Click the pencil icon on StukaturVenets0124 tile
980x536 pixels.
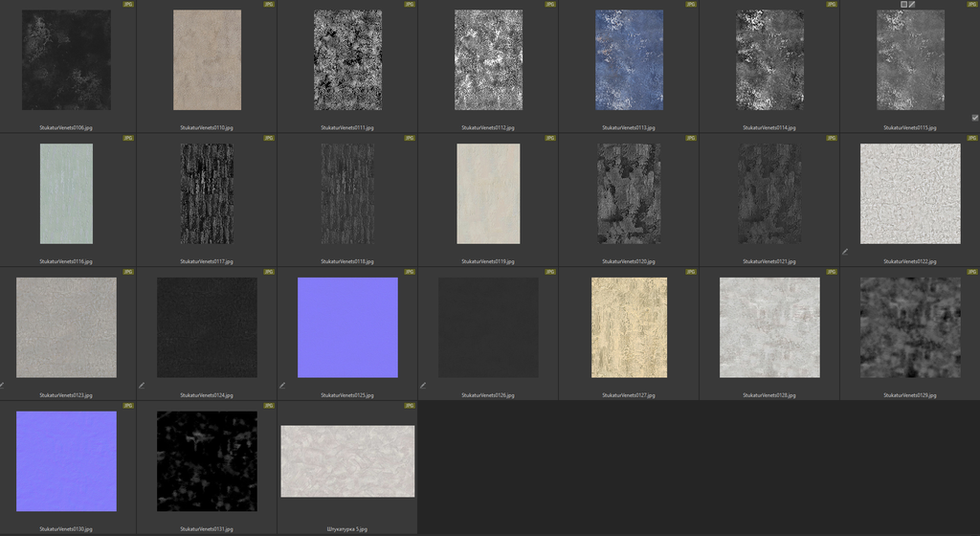point(142,385)
